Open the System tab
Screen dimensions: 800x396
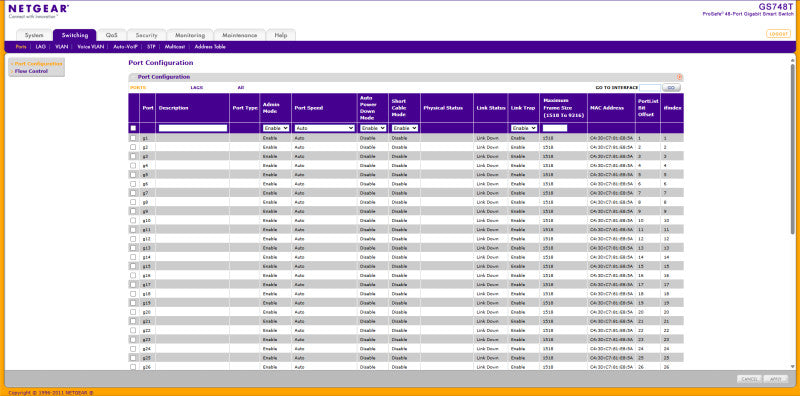coord(34,35)
